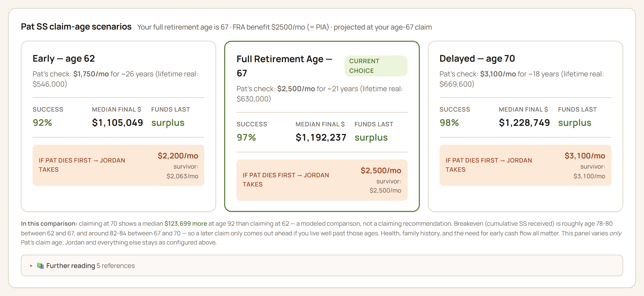The width and height of the screenshot is (644, 296).
Task: Select the Full Retirement Age — 67 card
Action: [322, 126]
